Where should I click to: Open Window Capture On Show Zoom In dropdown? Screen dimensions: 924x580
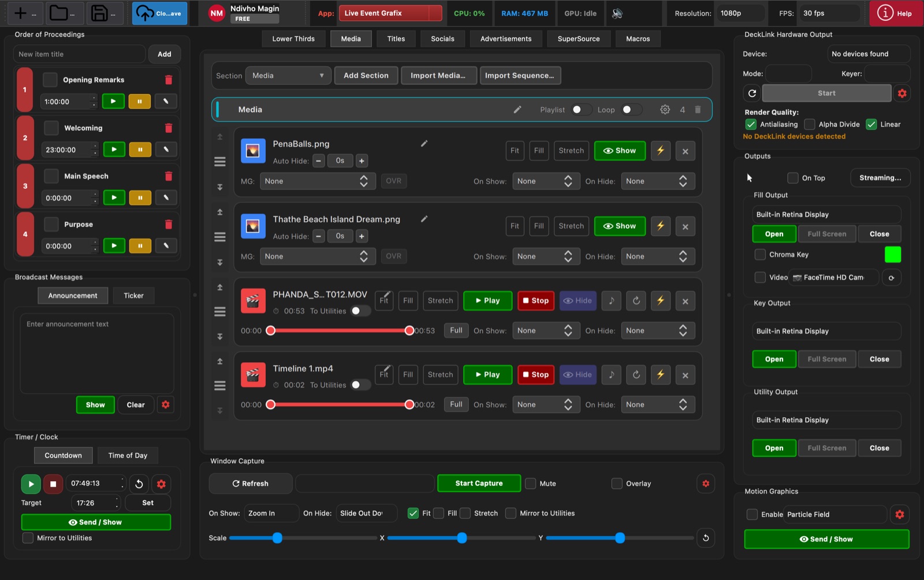click(x=271, y=513)
